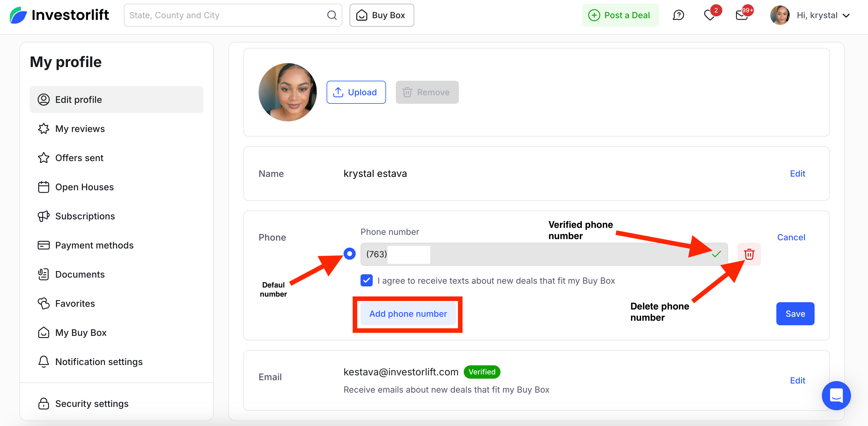Click the Remove photo button
The height and width of the screenshot is (426, 868).
click(427, 92)
